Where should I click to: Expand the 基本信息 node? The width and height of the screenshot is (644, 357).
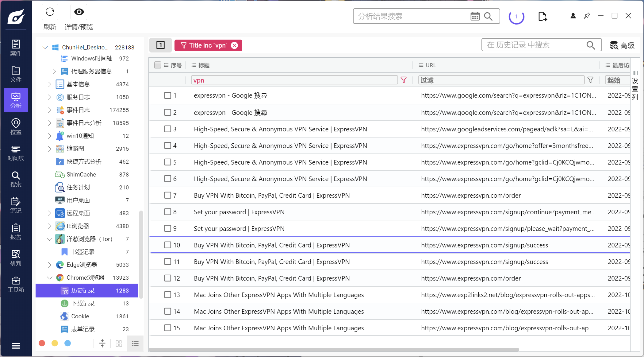tap(49, 84)
